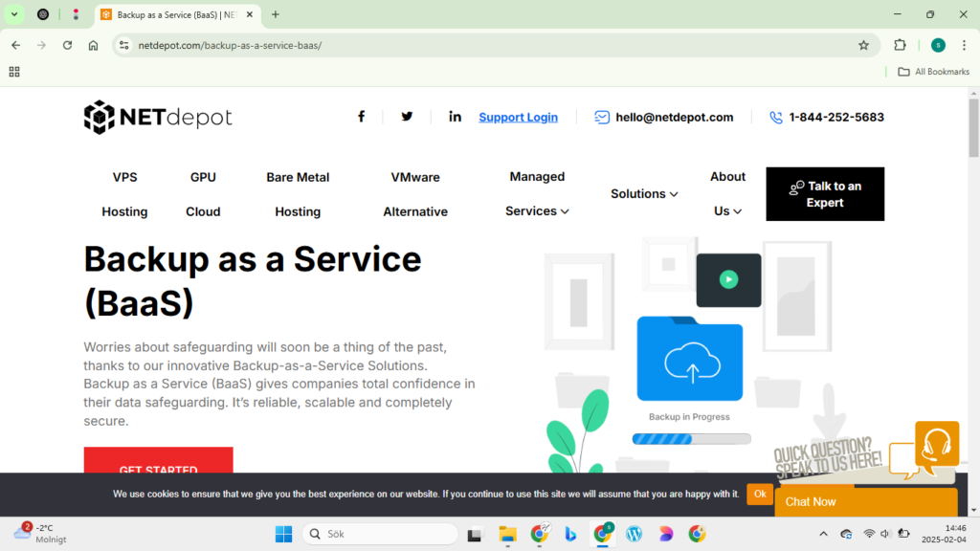Viewport: 980px width, 551px height.
Task: Open Chrome extensions puzzle icon
Action: pos(900,45)
